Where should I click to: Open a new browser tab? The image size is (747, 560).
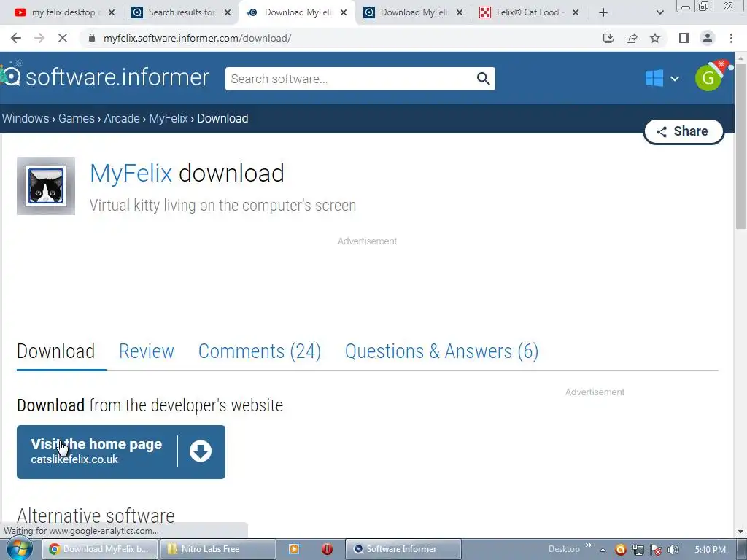tap(603, 12)
